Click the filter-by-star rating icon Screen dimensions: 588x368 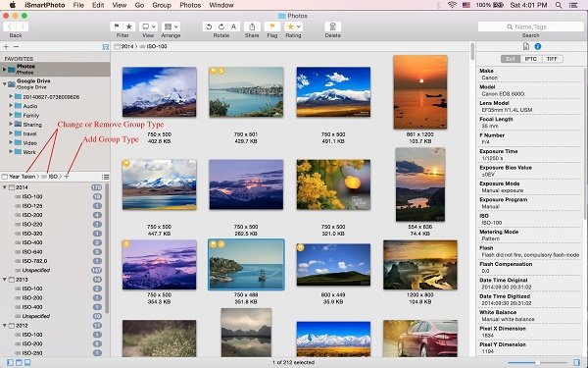(129, 26)
